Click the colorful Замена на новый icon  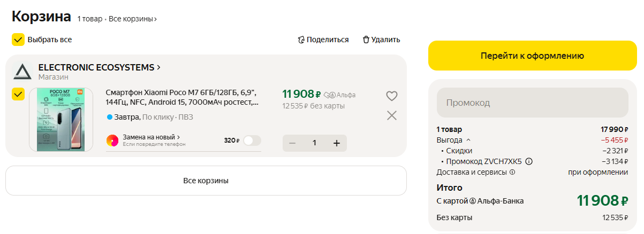pos(113,141)
